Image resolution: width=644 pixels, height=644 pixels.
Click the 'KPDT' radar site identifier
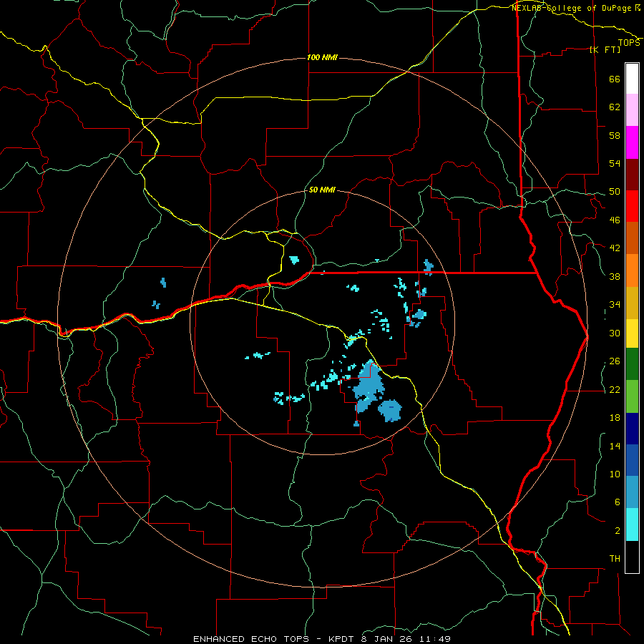(x=342, y=639)
